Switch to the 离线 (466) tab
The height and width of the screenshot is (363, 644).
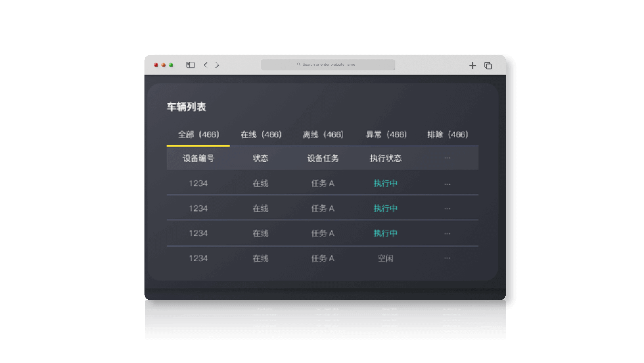pos(323,134)
